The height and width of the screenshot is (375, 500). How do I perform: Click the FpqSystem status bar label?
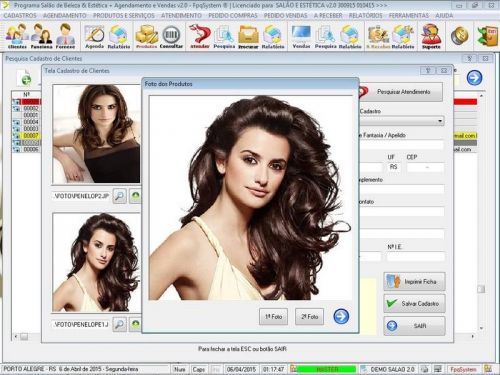(x=463, y=369)
